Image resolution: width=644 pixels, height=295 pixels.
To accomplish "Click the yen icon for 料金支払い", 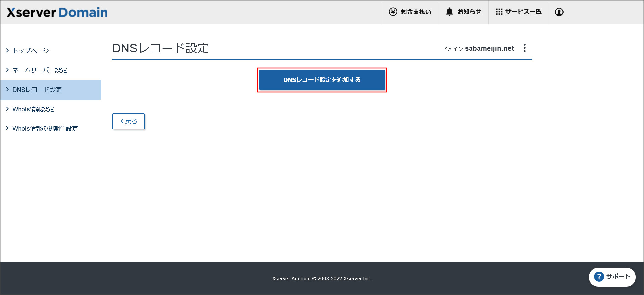I will [393, 12].
